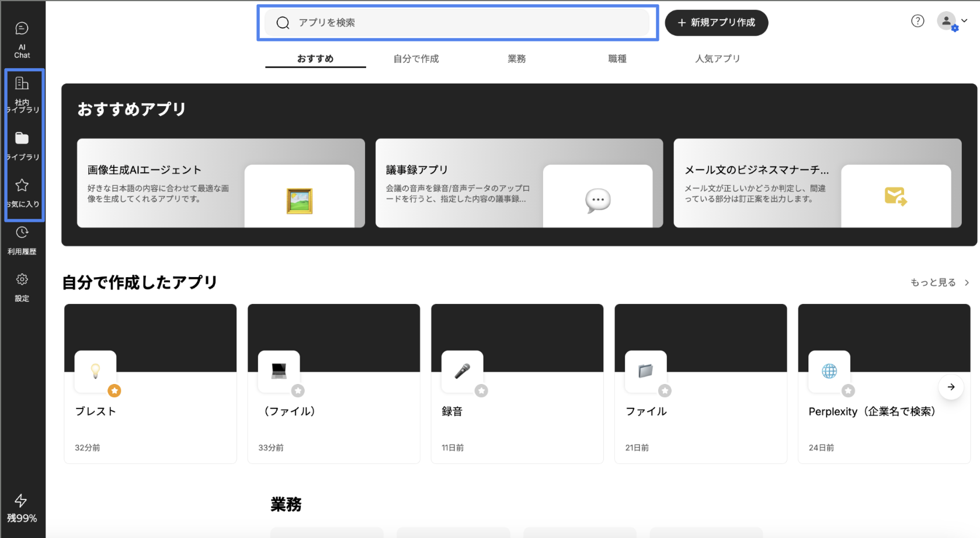The width and height of the screenshot is (980, 538).
Task: Open 利用履歴 history icon
Action: [22, 240]
